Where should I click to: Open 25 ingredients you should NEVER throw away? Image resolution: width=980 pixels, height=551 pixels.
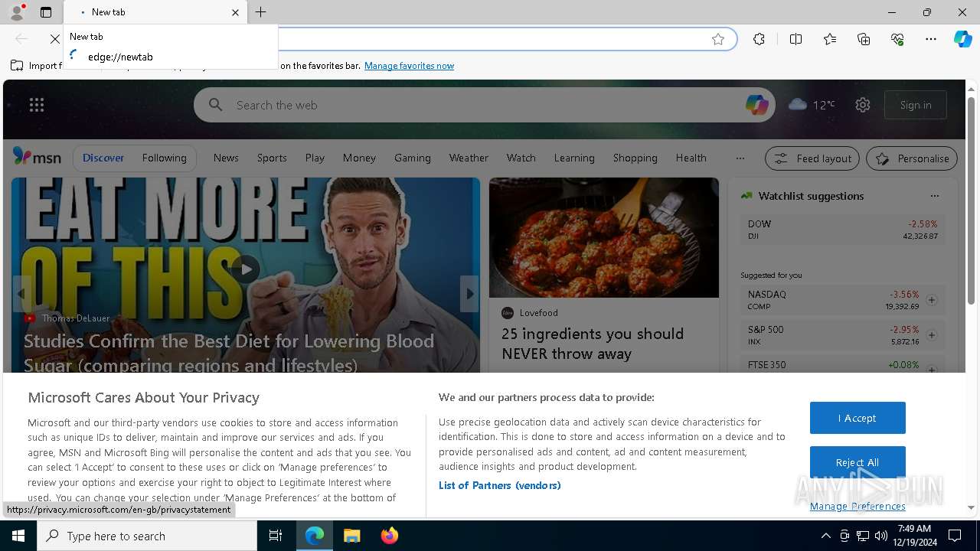tap(593, 344)
